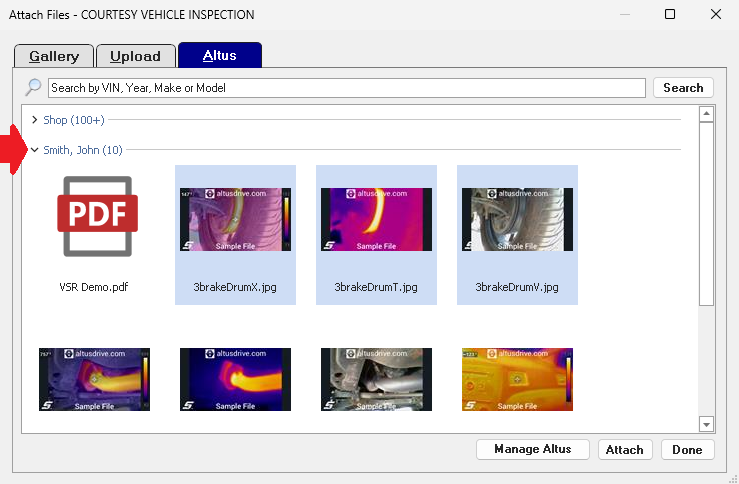Select the Altus tab
Image resolution: width=739 pixels, height=484 pixels.
(220, 55)
